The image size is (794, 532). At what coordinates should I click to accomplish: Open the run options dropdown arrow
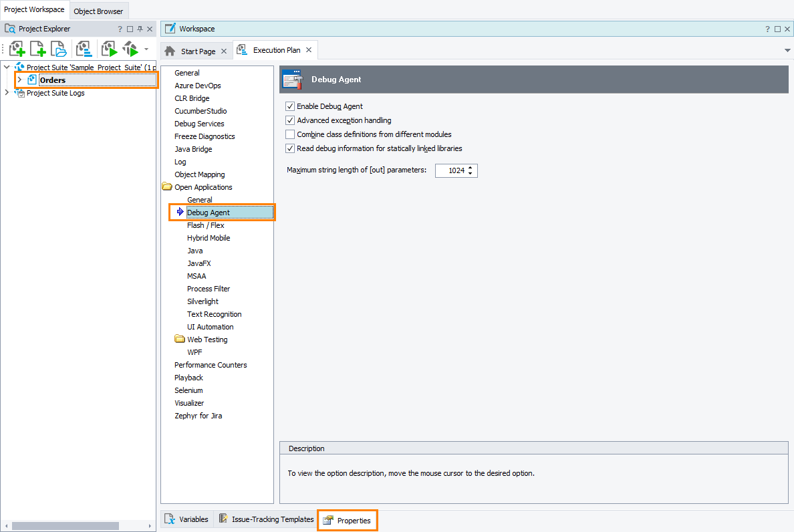click(146, 48)
